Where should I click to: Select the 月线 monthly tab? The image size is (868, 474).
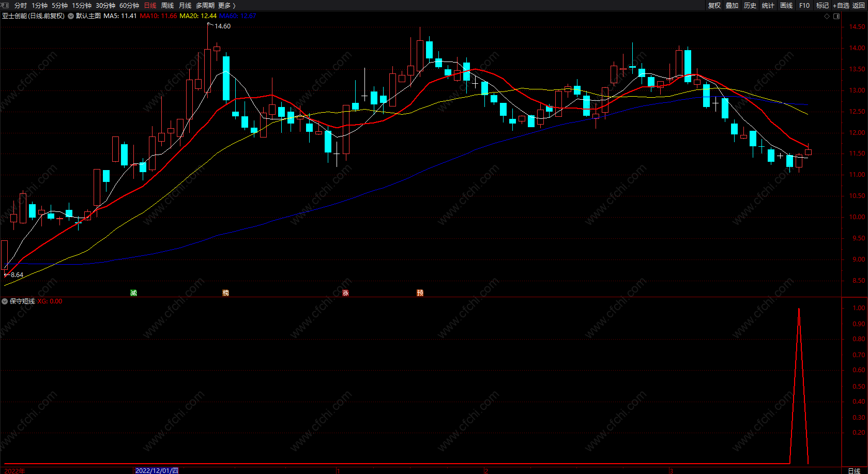click(x=185, y=5)
